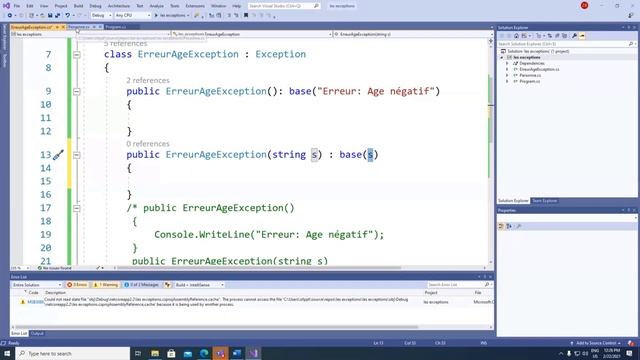Image resolution: width=640 pixels, height=360 pixels.
Task: Open the Debug configuration dropdown
Action: coord(101,15)
